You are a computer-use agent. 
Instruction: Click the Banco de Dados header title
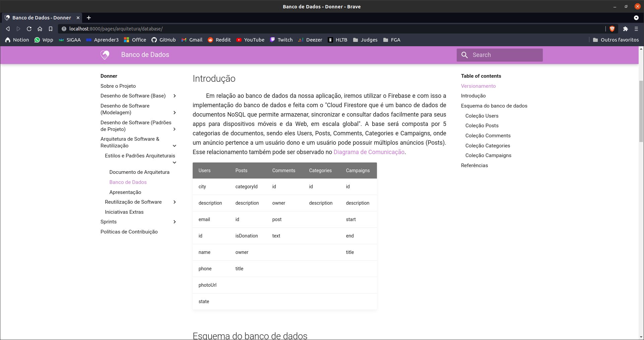tap(145, 55)
